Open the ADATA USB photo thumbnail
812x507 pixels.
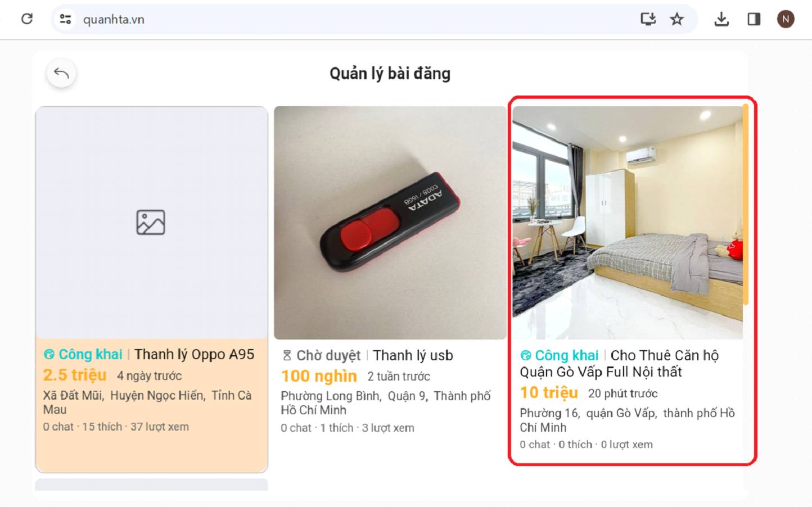coord(390,223)
